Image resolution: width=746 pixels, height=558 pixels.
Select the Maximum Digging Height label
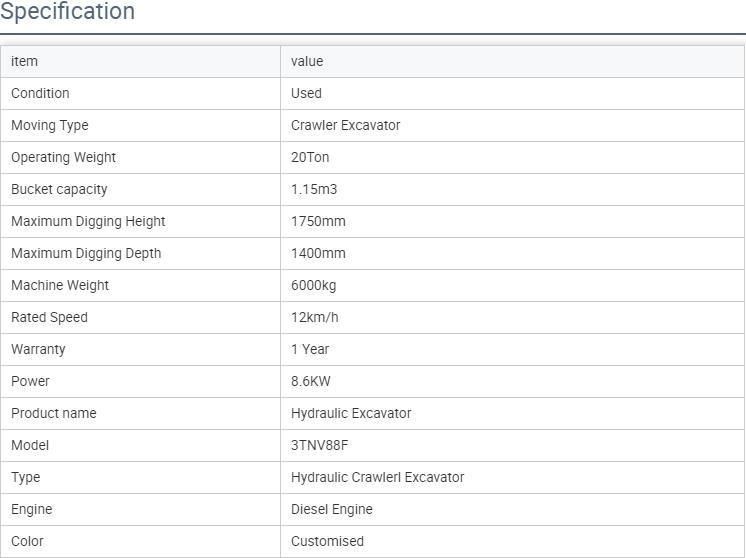pos(88,221)
